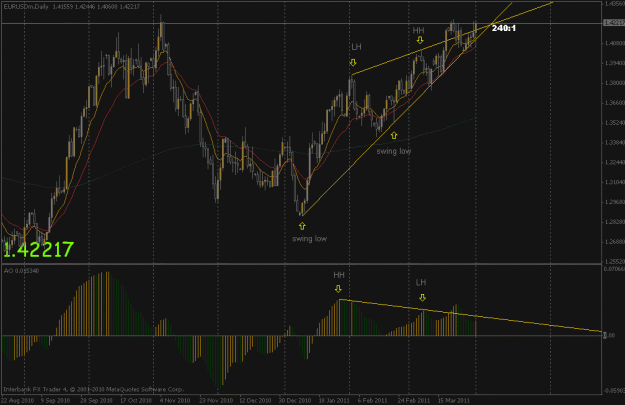The width and height of the screenshot is (625, 405).
Task: Click the 22 Aug 2010 date label
Action: pos(18,400)
